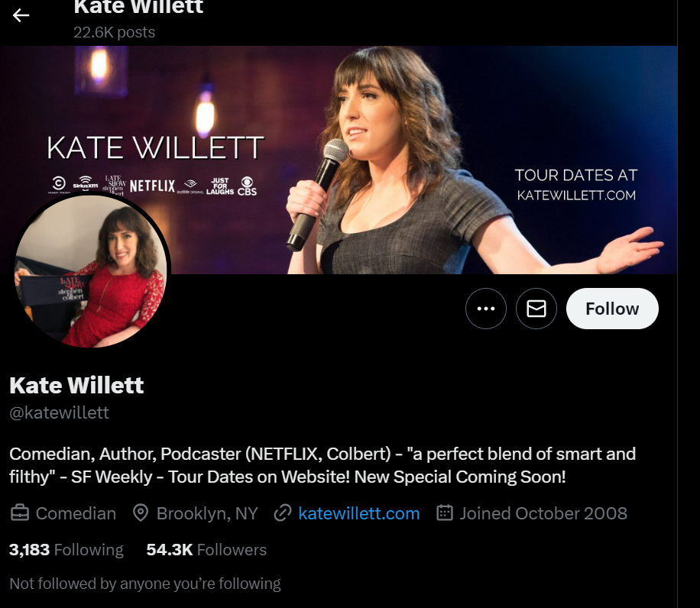Viewport: 700px width, 608px height.
Task: Click the Comedian professional category label
Action: [x=76, y=513]
